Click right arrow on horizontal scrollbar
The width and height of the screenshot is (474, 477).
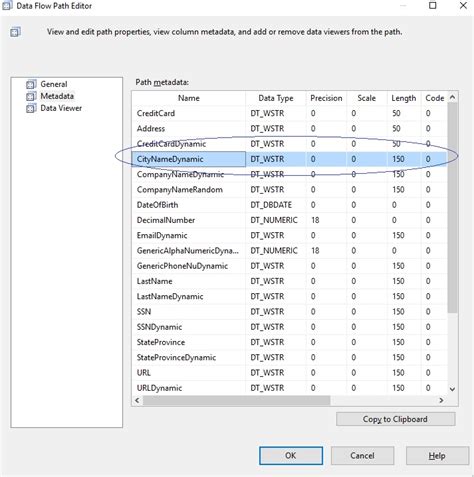(x=441, y=400)
